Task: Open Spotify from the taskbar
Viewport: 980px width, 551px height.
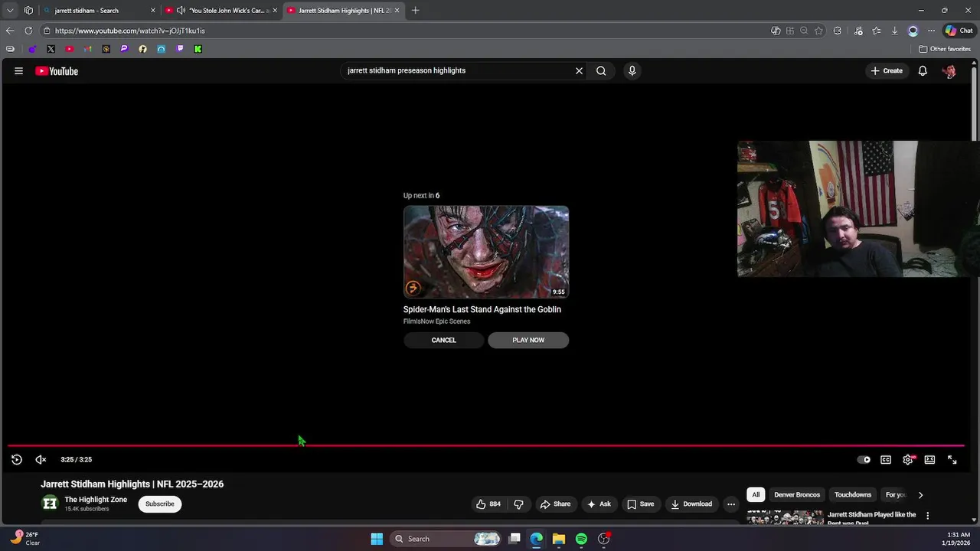Action: point(581,539)
